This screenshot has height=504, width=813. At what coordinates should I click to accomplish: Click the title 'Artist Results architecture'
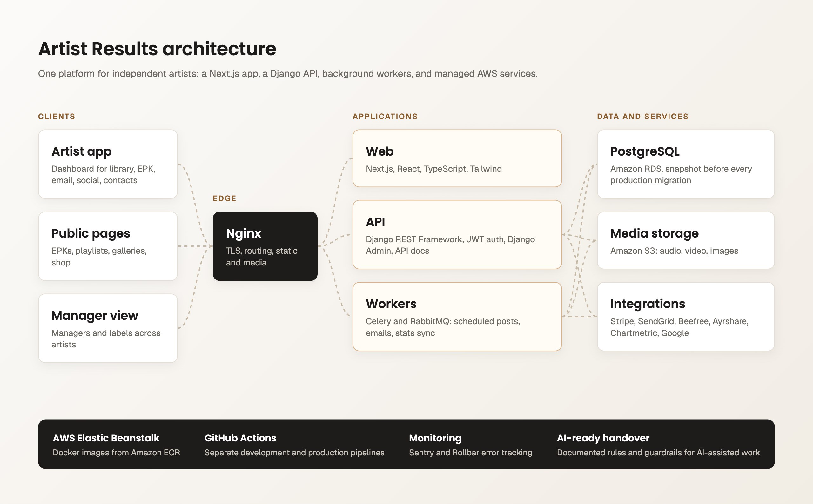click(157, 49)
